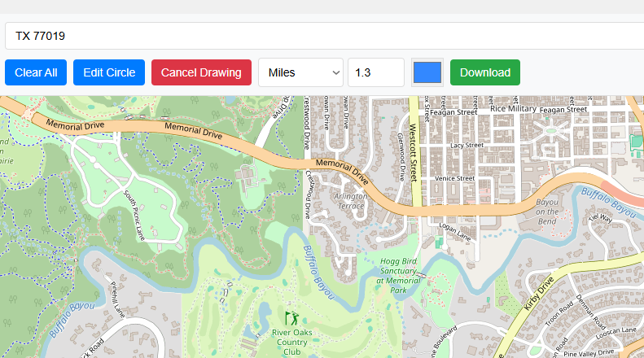
Task: Click the golf icon at River Oaks Country Club
Action: [x=290, y=317]
